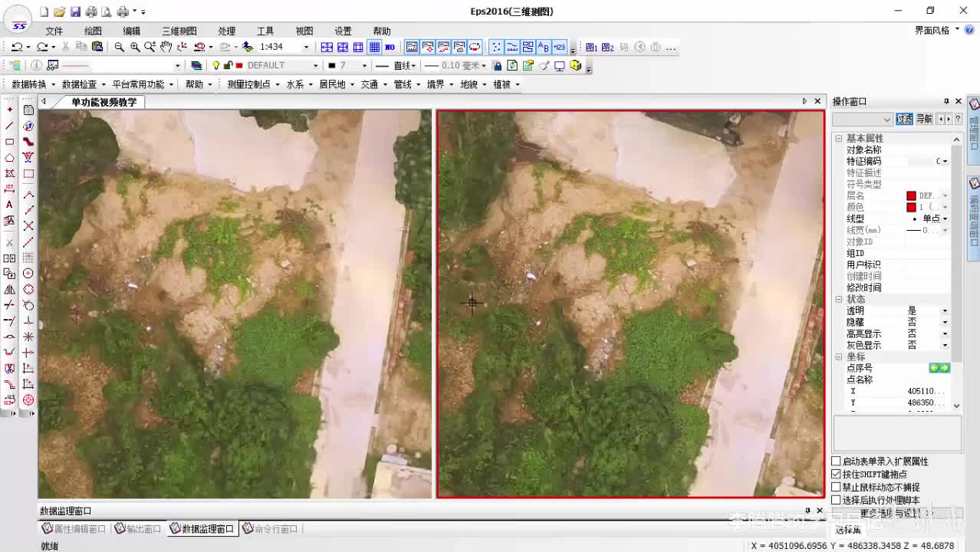
Task: Open the 三维测图 menu
Action: (x=179, y=31)
